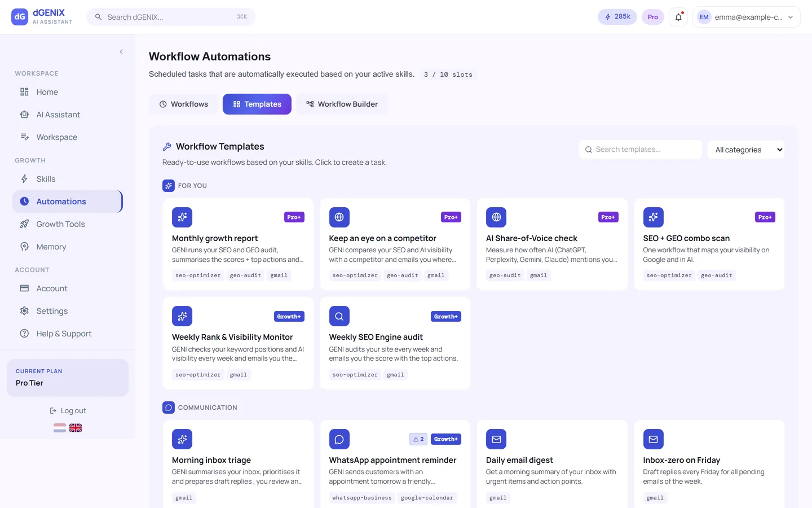Open the Current Plan Pro Tier card
The width and height of the screenshot is (812, 508).
pyautogui.click(x=68, y=378)
